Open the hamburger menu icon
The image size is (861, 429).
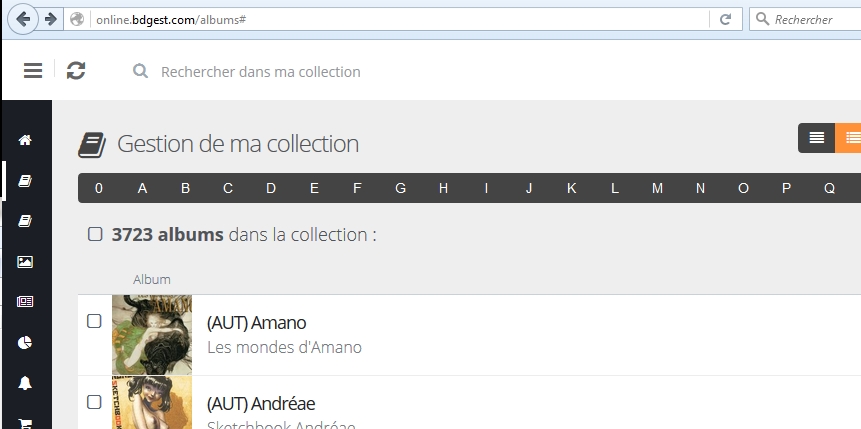point(33,70)
